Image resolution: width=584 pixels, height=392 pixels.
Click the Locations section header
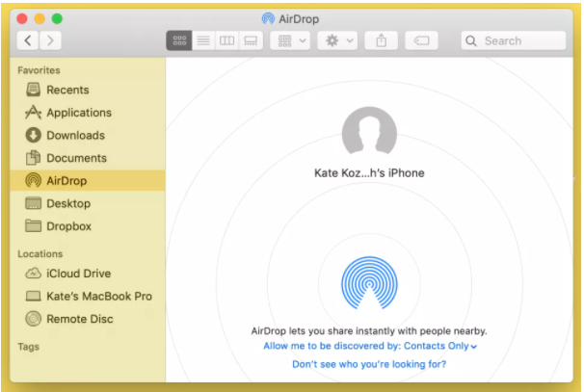(40, 254)
